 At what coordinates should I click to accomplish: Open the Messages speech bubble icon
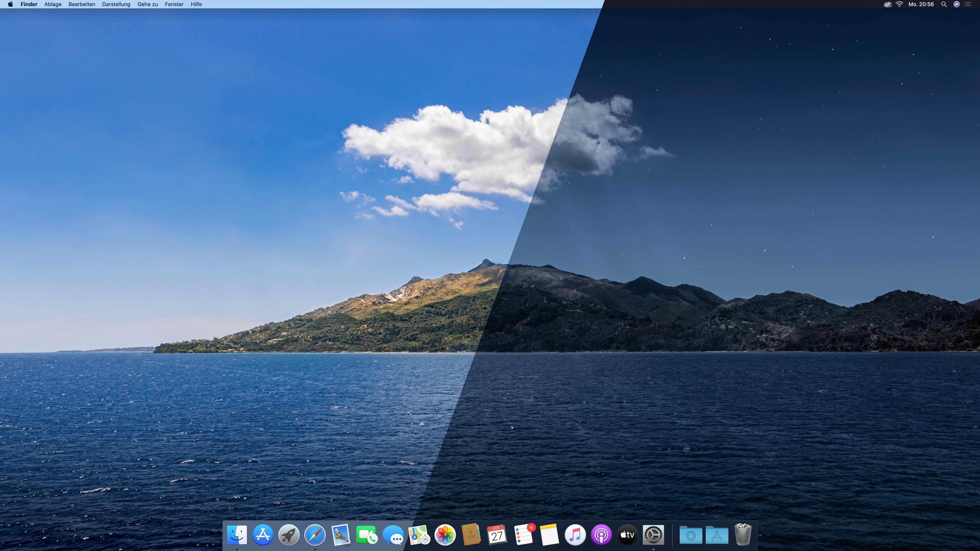pos(393,535)
